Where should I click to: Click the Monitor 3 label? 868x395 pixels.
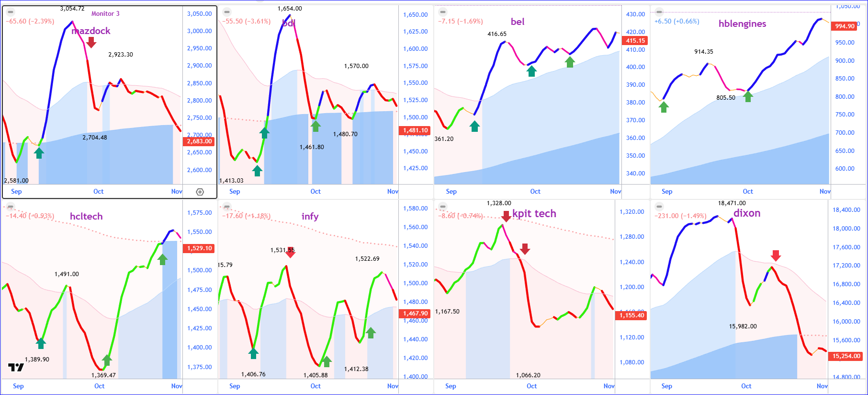point(105,13)
